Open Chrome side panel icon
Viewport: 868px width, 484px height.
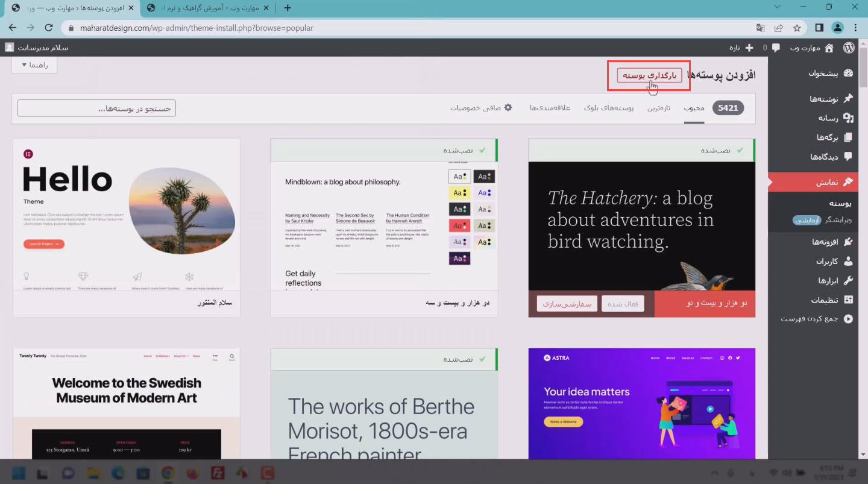[820, 28]
